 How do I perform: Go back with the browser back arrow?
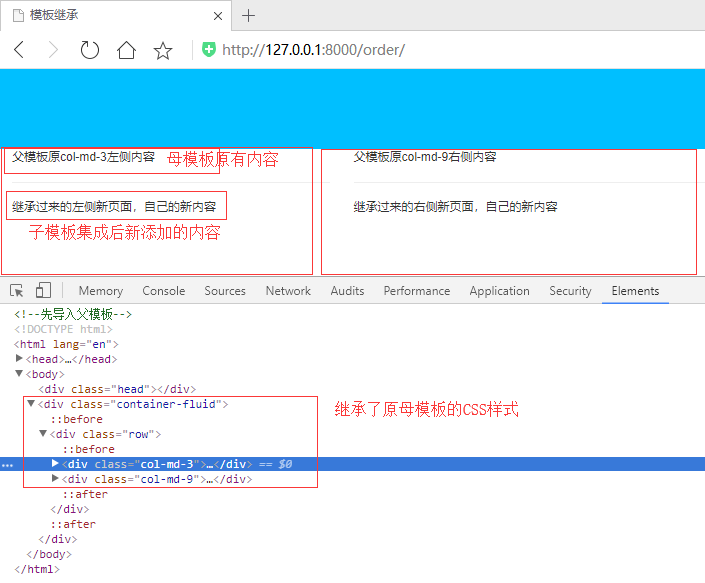tap(19, 50)
